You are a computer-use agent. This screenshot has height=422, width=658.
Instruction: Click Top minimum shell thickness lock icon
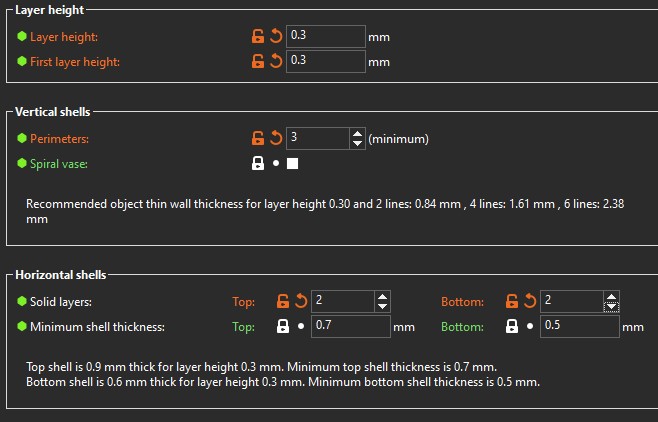point(283,326)
